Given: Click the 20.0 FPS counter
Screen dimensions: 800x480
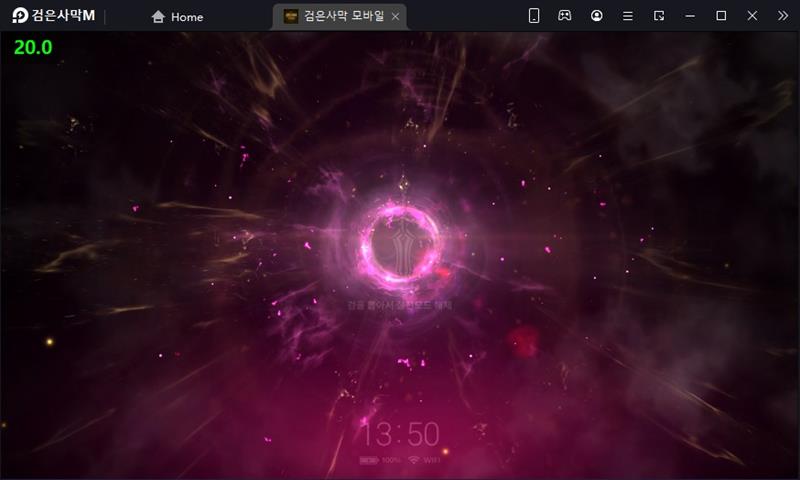Looking at the screenshot, I should (x=33, y=47).
